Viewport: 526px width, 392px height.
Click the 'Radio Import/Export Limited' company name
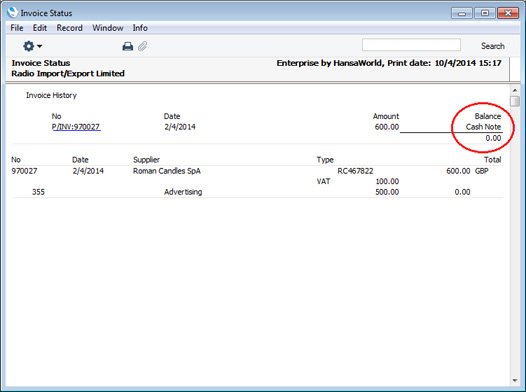click(68, 73)
